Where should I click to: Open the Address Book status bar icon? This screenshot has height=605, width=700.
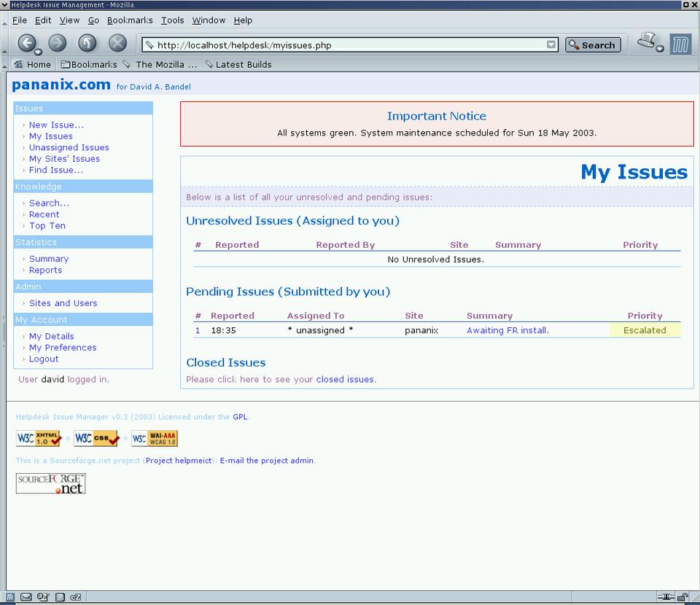tap(60, 598)
